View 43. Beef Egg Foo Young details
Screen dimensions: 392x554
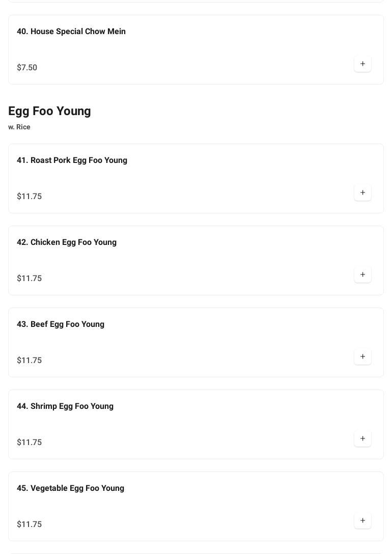tap(61, 324)
